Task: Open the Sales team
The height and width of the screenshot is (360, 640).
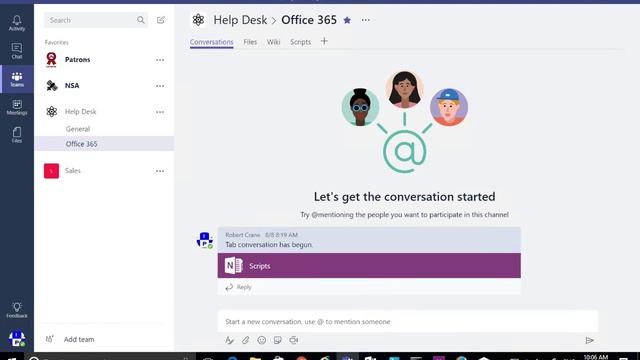Action: (73, 171)
